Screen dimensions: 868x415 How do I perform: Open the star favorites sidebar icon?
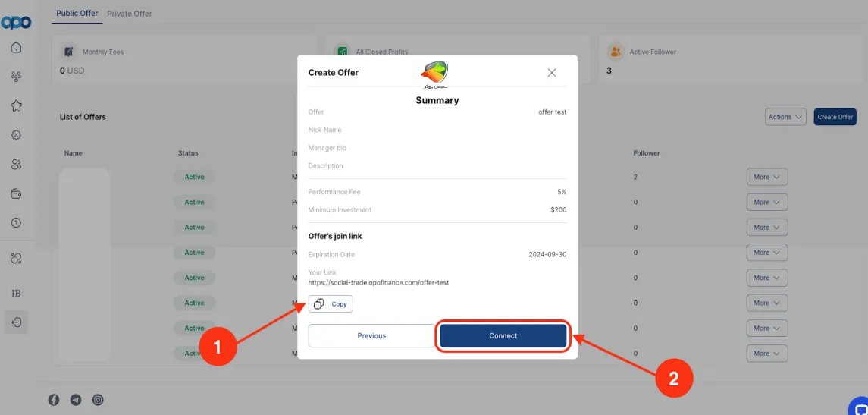[x=16, y=105]
